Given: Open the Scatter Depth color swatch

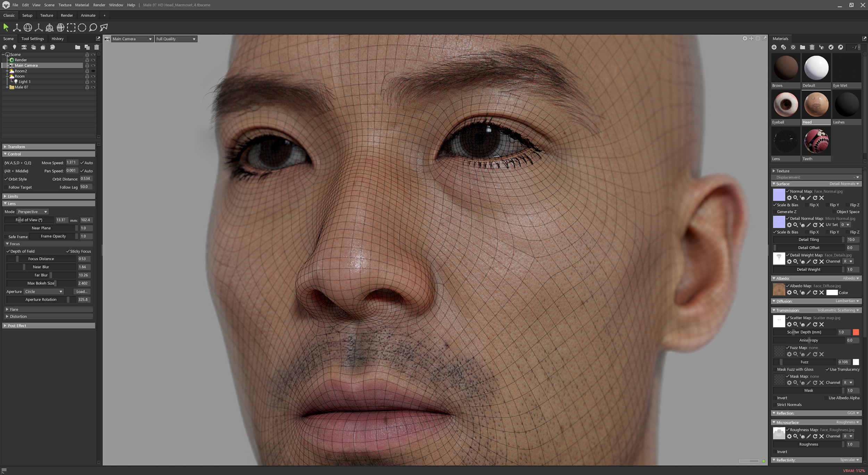Looking at the screenshot, I should coord(856,332).
